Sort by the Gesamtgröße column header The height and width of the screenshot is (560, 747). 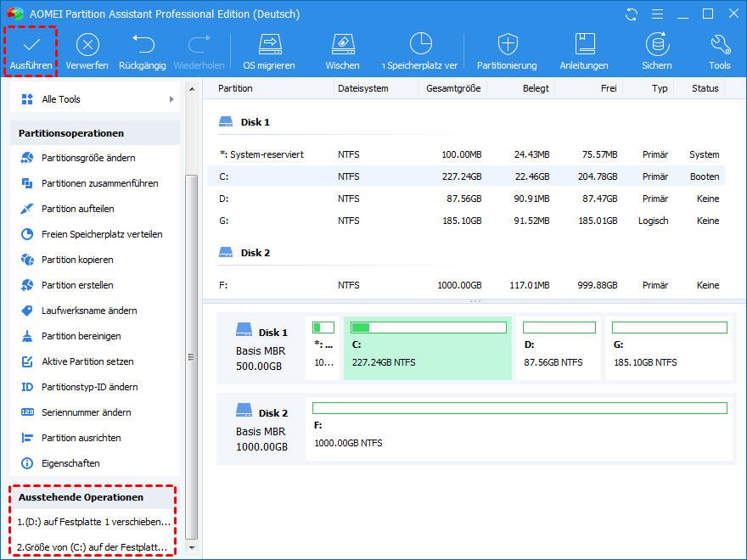[x=453, y=88]
